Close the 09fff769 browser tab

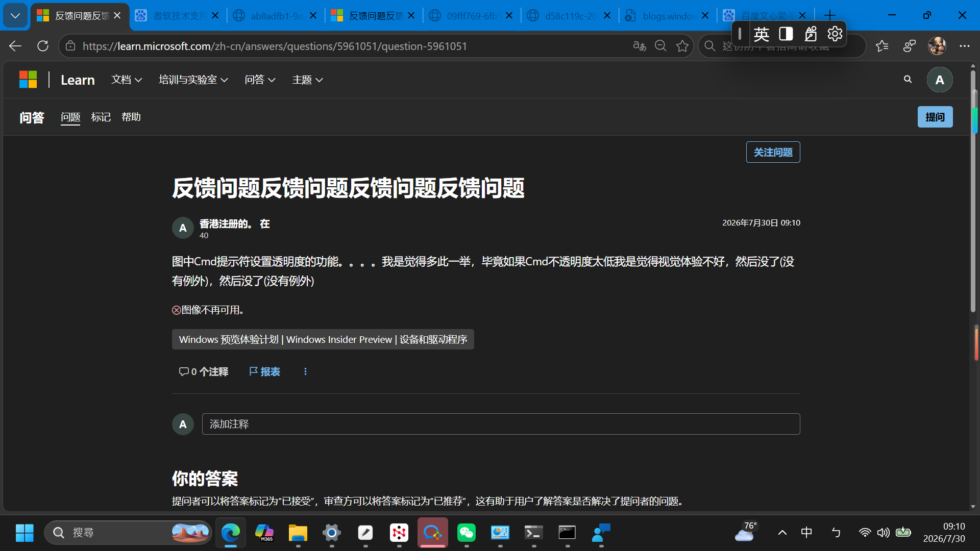509,16
